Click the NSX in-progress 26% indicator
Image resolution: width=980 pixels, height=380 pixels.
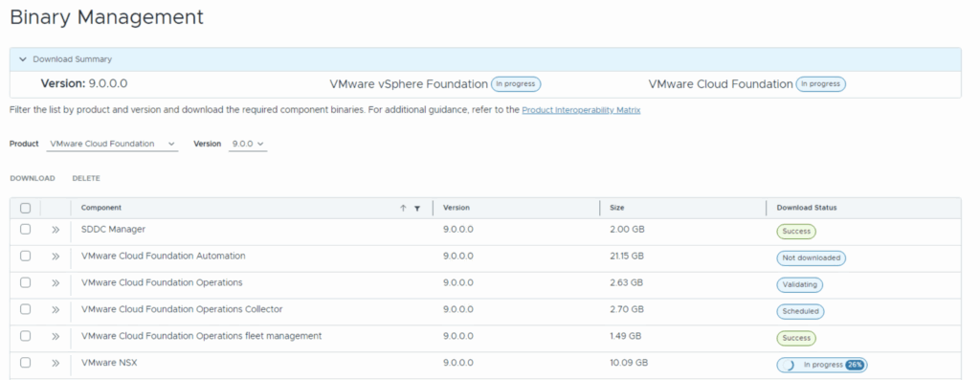[x=822, y=365]
